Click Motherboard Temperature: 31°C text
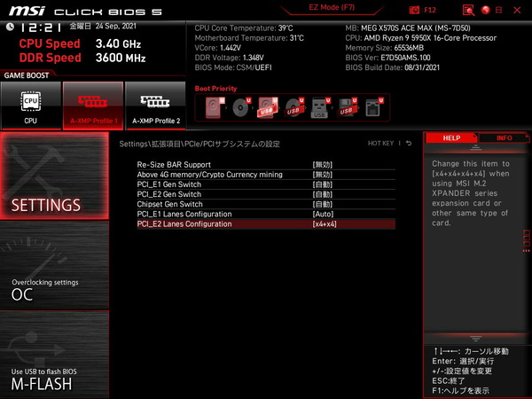 click(249, 38)
